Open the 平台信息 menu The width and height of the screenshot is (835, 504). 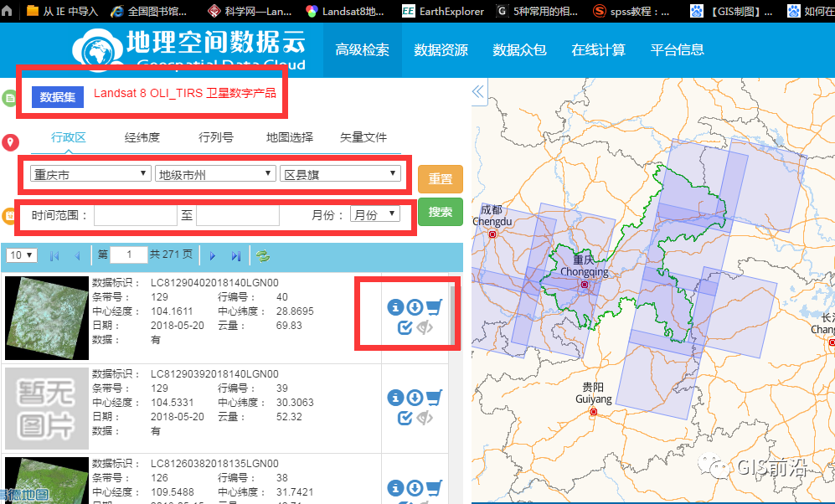678,50
